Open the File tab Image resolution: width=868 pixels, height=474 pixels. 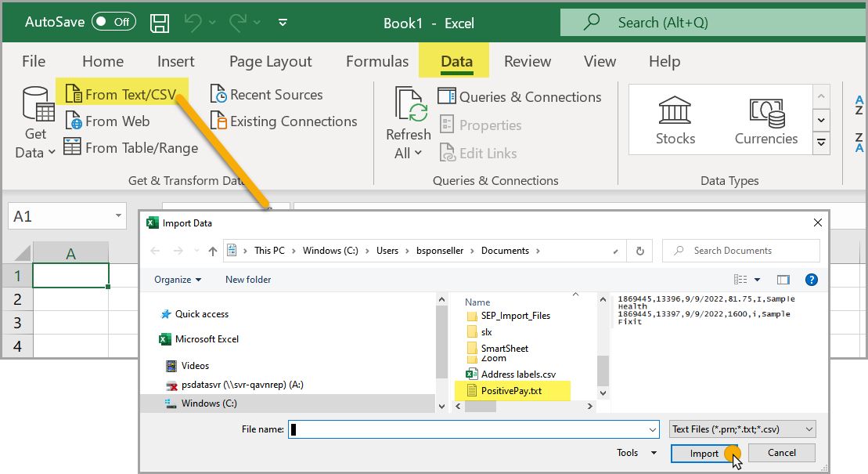click(x=34, y=61)
